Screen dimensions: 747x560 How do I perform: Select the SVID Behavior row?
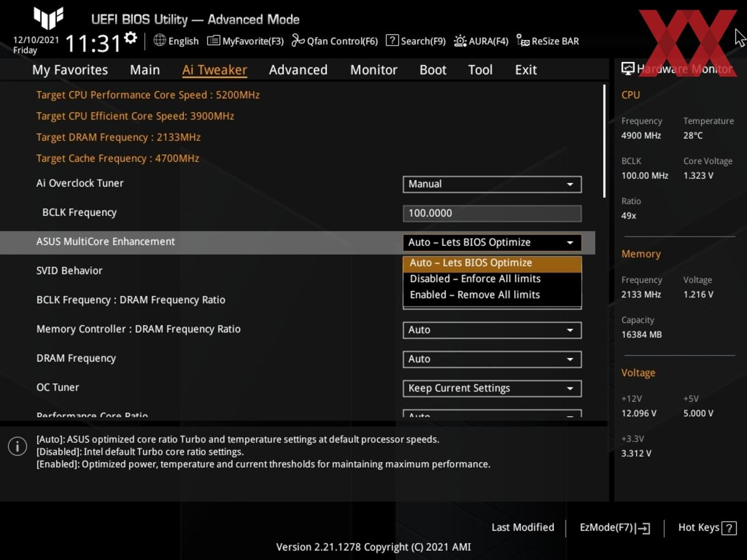point(69,271)
